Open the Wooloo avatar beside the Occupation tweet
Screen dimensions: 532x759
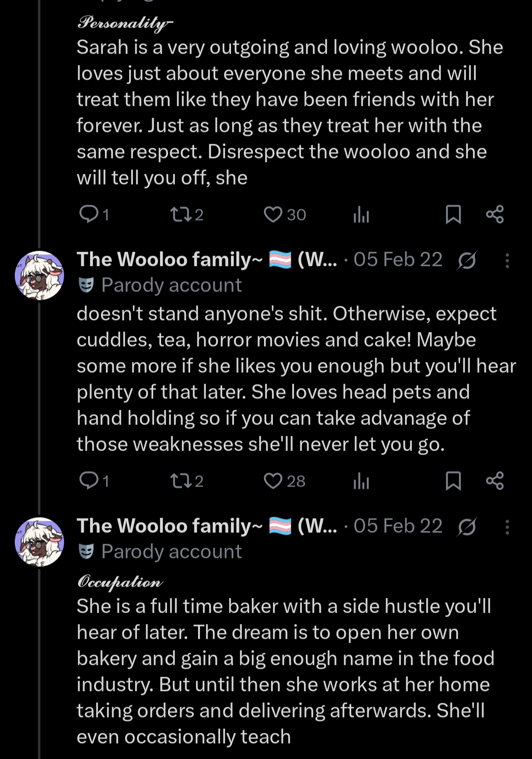39,542
